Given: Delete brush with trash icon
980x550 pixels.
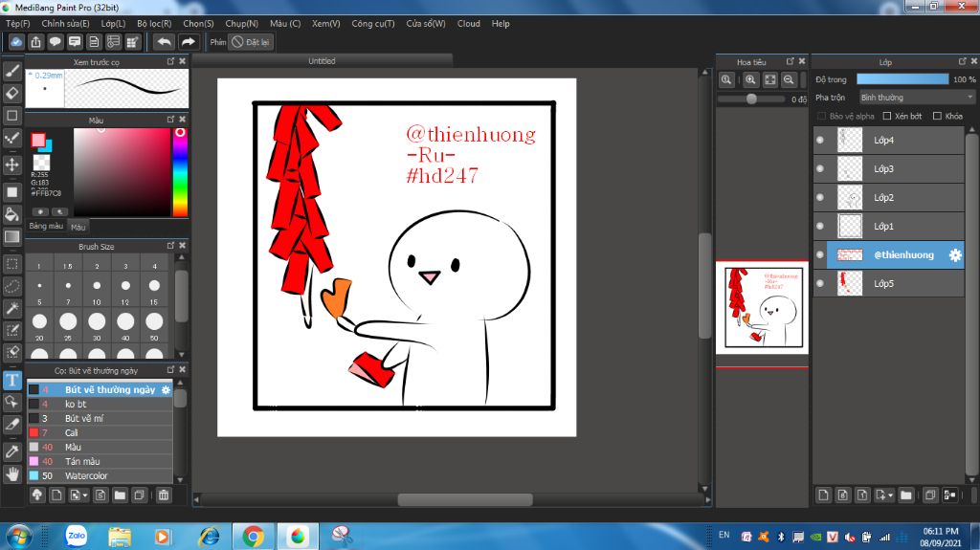Looking at the screenshot, I should pyautogui.click(x=163, y=495).
